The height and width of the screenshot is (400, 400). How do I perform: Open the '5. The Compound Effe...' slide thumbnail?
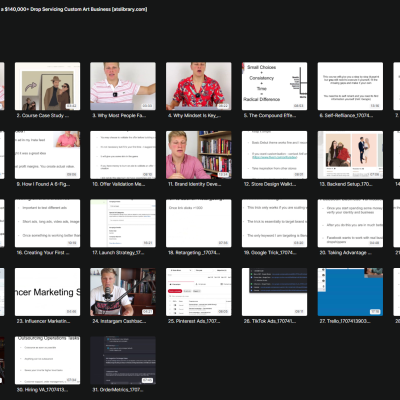274,86
